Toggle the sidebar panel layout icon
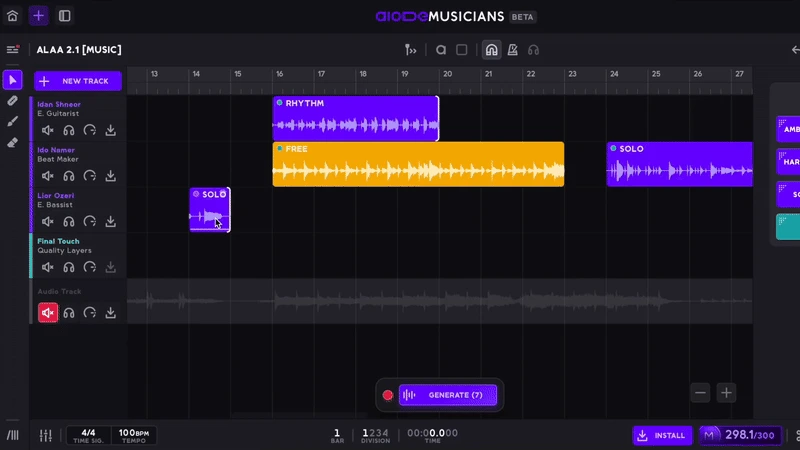The height and width of the screenshot is (450, 800). coord(64,16)
